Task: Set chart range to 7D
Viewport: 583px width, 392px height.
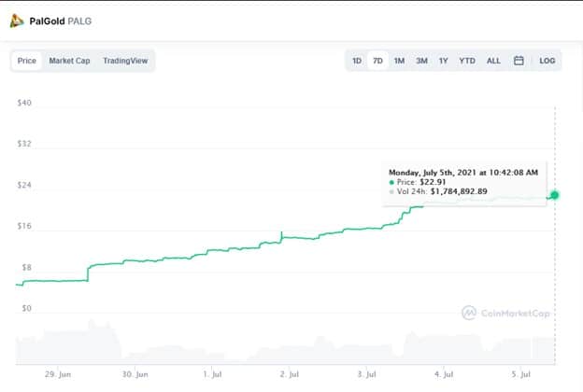Action: (377, 61)
